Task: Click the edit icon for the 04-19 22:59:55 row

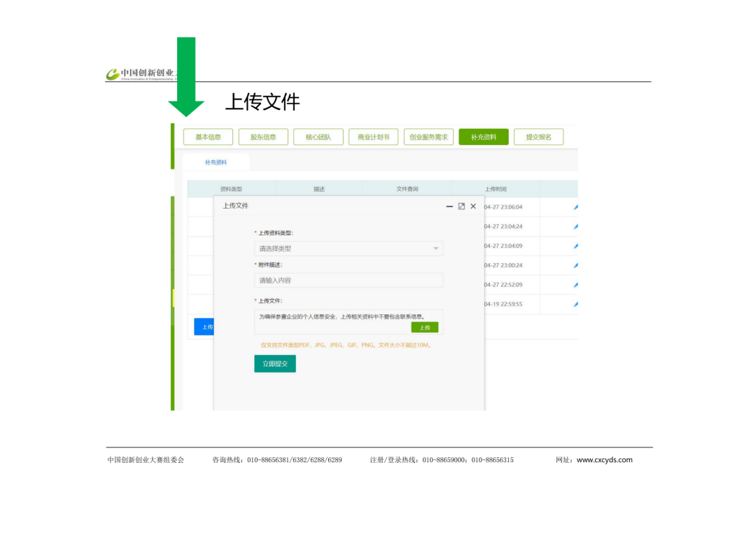Action: click(575, 305)
